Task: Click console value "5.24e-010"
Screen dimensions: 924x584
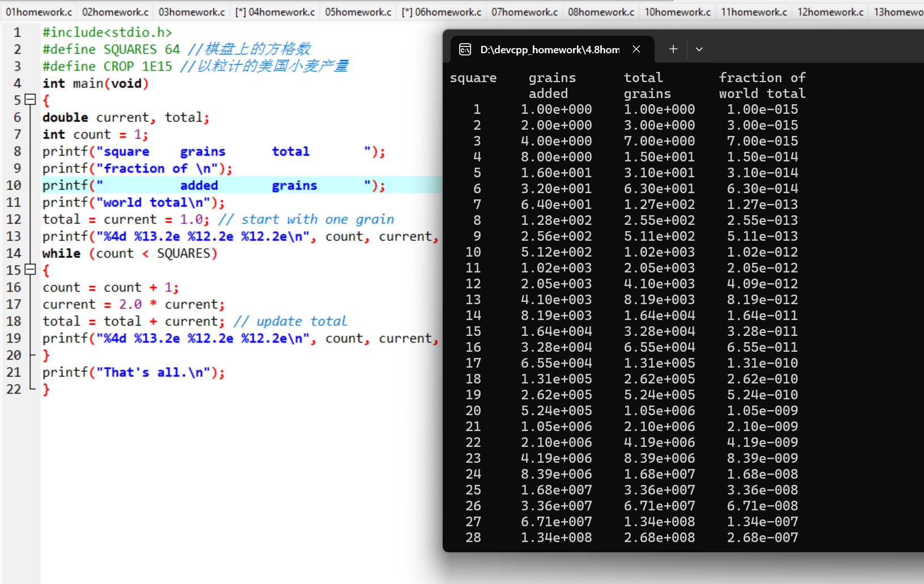Action: (763, 395)
